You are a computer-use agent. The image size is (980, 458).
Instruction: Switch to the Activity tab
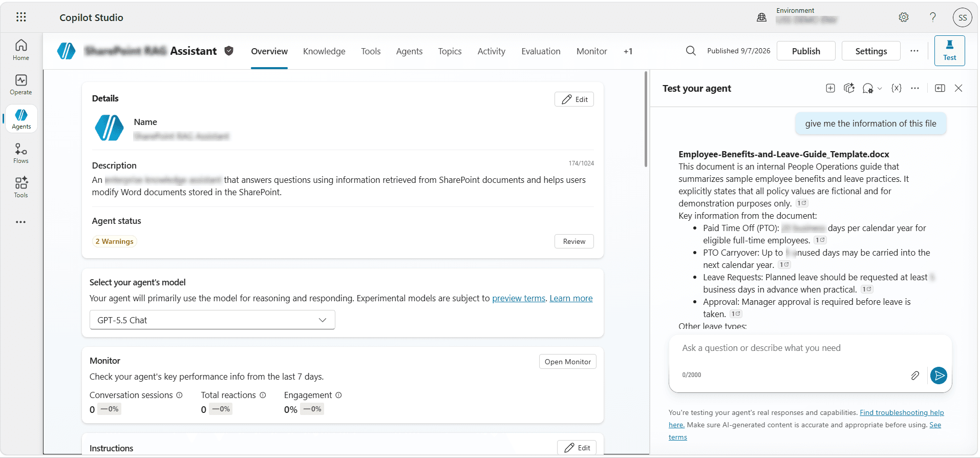pos(491,51)
